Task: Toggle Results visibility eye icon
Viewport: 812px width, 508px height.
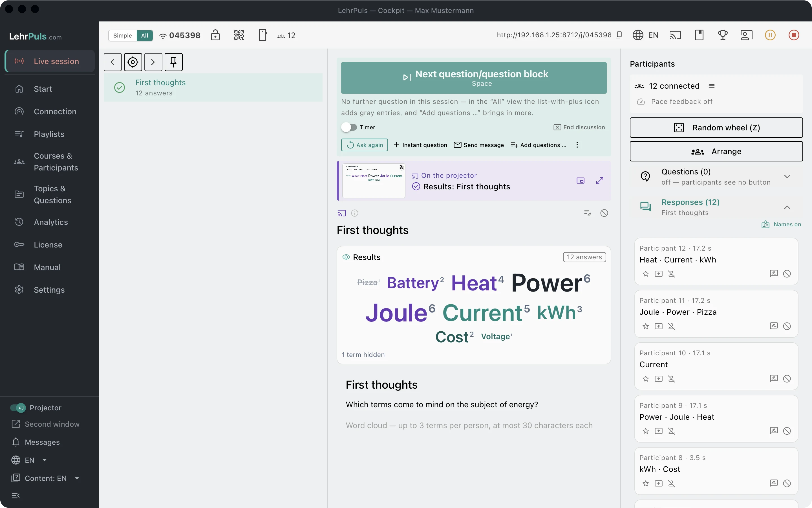Action: pyautogui.click(x=346, y=257)
